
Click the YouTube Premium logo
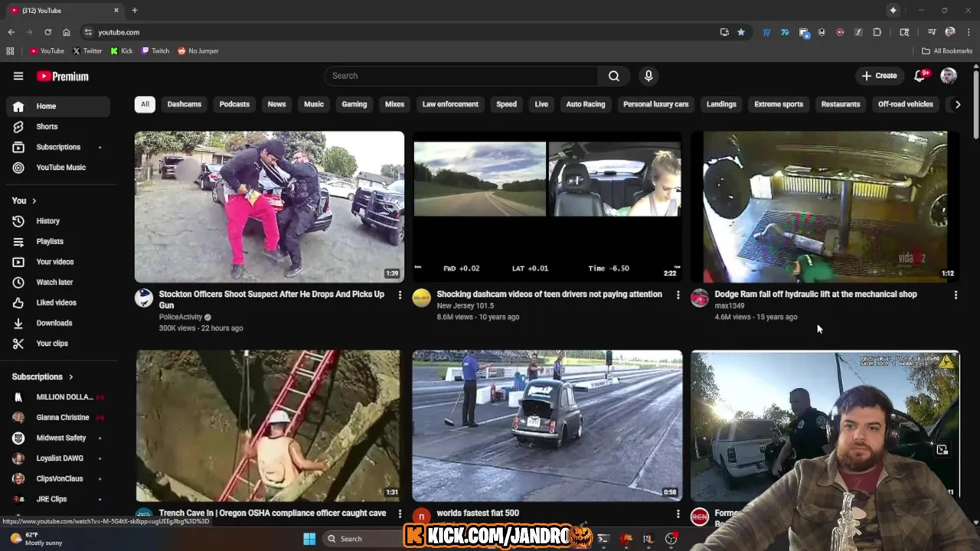pos(63,76)
